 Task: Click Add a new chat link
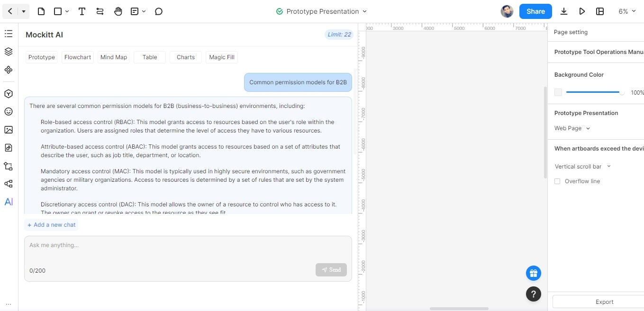pyautogui.click(x=52, y=225)
